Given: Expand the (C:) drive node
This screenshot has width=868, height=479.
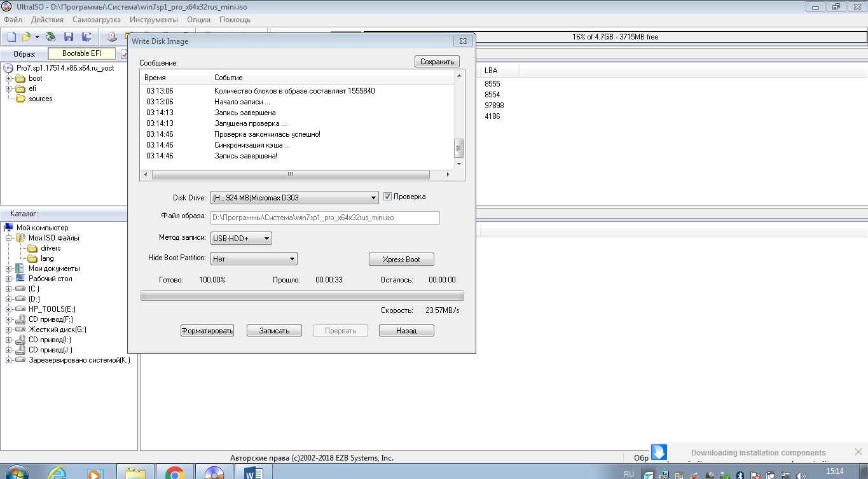Looking at the screenshot, I should click(x=9, y=289).
